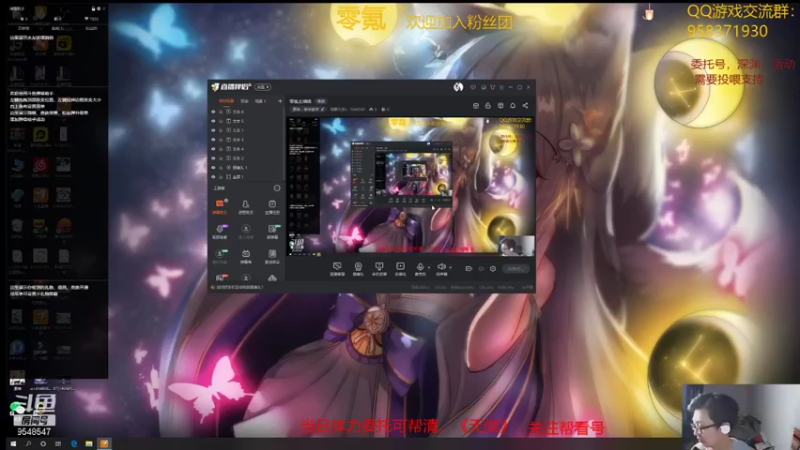This screenshot has width=800, height=450.
Task: Open the first tool in toolbox second row
Action: 220,231
